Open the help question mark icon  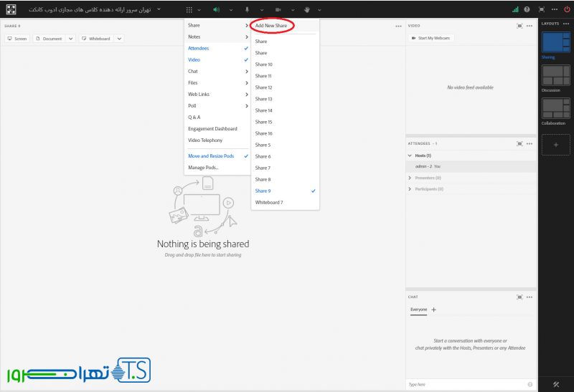[x=527, y=9]
